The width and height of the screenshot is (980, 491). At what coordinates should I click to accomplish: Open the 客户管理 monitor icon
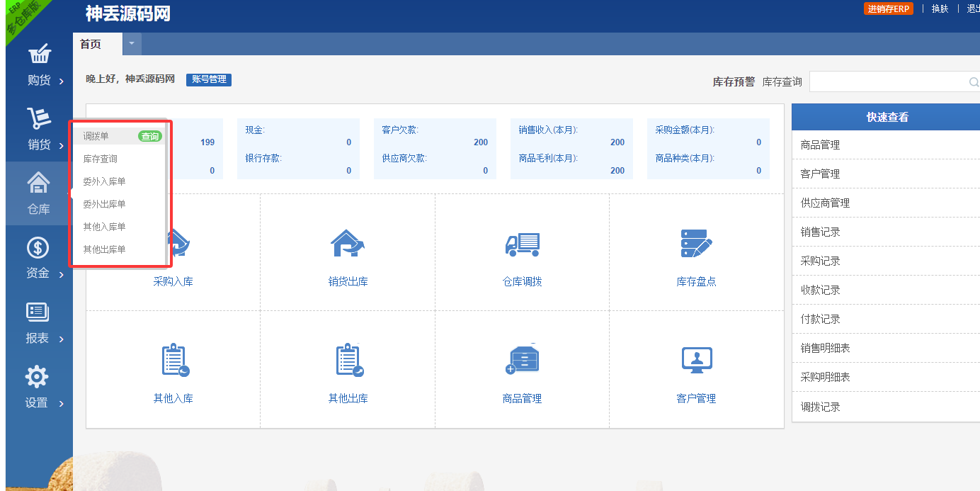click(x=696, y=360)
